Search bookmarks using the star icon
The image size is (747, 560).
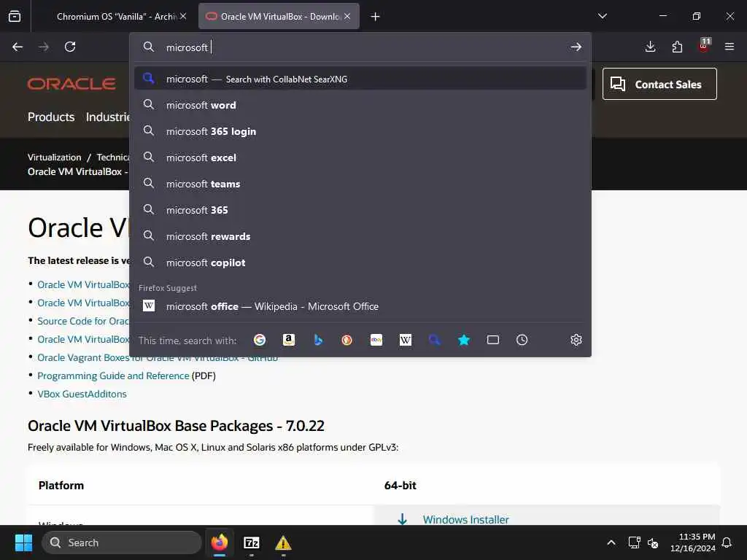463,340
